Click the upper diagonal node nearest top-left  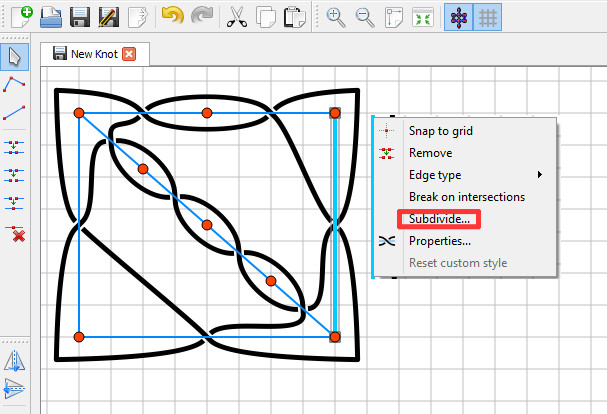tap(143, 169)
